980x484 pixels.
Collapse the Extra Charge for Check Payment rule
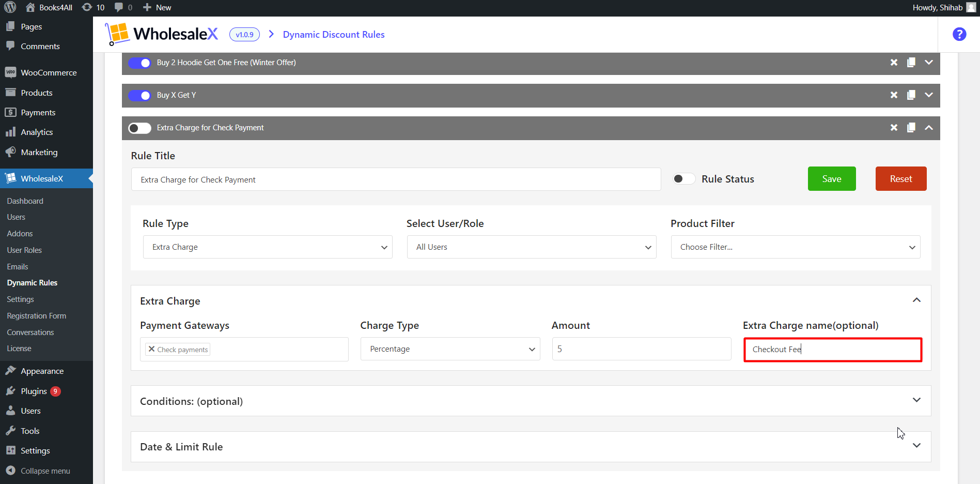coord(929,128)
